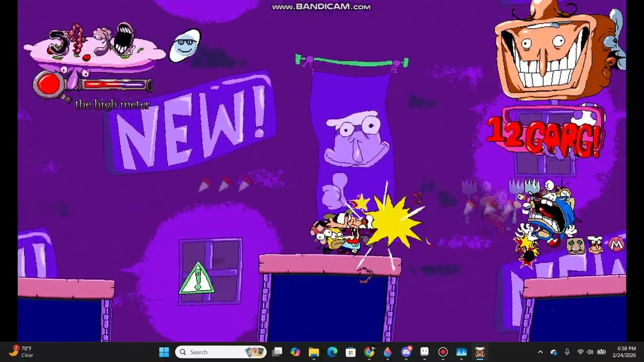This screenshot has height=362, width=644.
Task: Click the microphone tray icon
Action: pos(567,352)
